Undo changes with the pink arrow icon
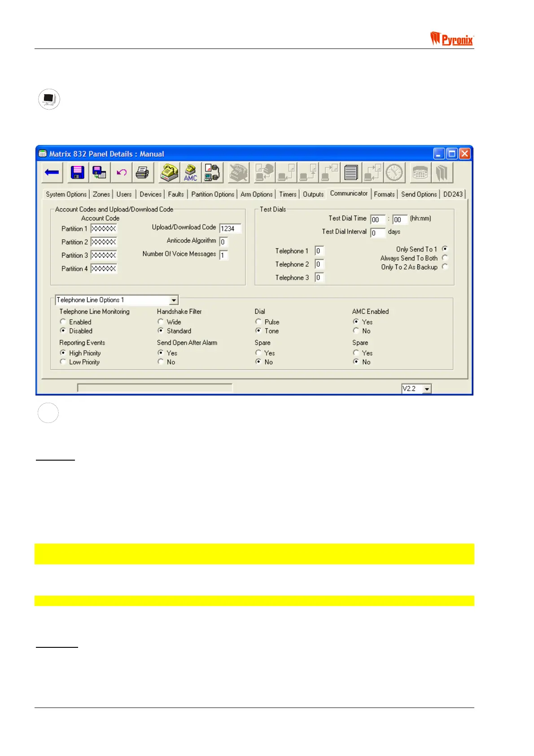The height and width of the screenshot is (756, 534). [121, 173]
